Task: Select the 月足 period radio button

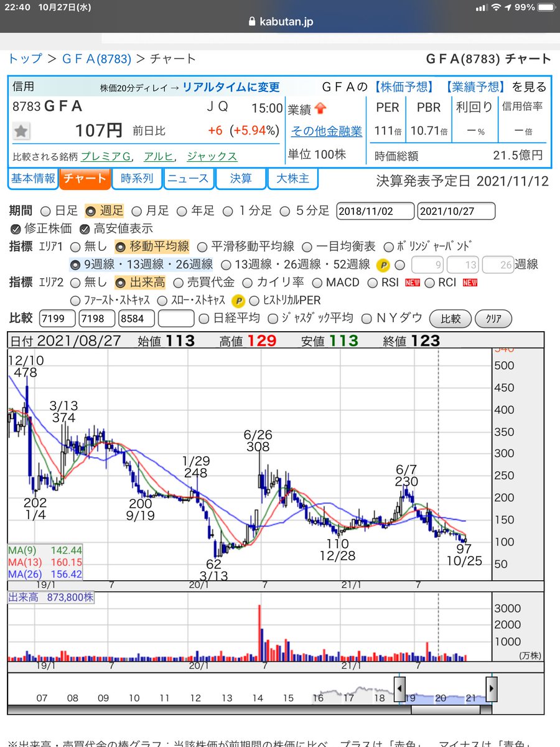Action: pos(136,210)
